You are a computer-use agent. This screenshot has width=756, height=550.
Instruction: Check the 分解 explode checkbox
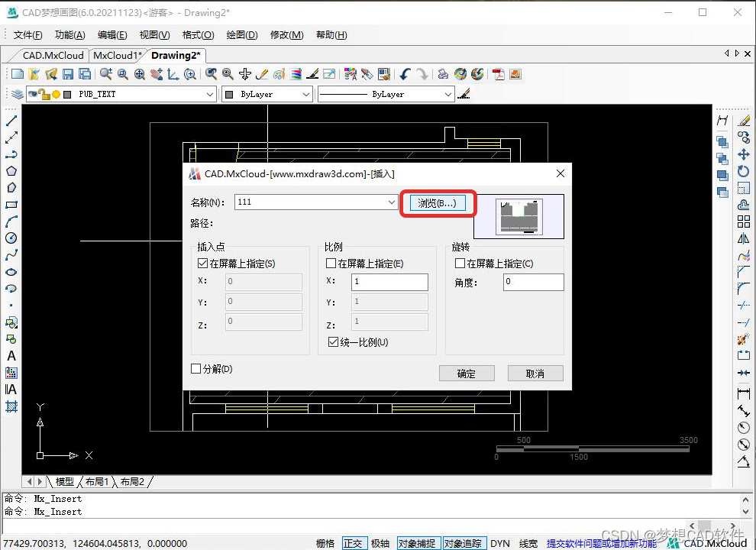pos(195,369)
